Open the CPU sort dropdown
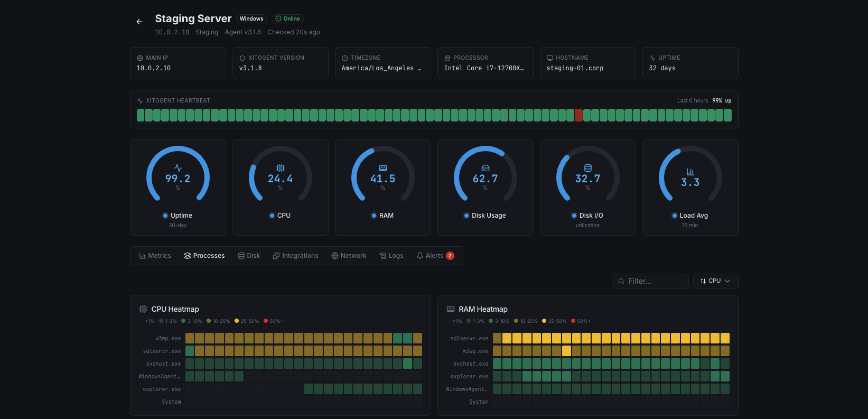The height and width of the screenshot is (419, 868). pyautogui.click(x=715, y=281)
